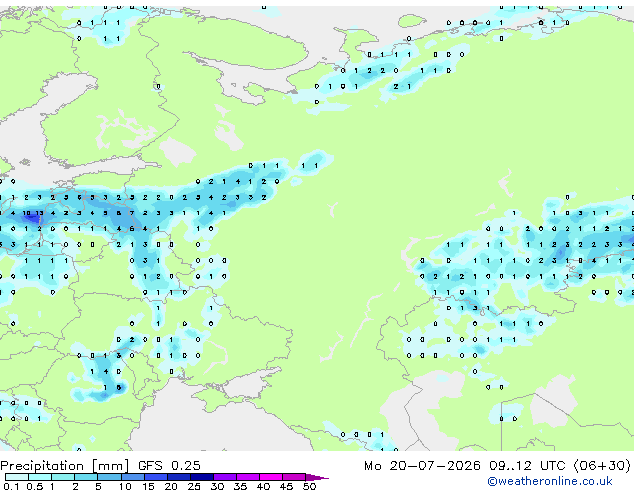Select the 'GFS 0.25' model label
The width and height of the screenshot is (634, 490).
169,466
